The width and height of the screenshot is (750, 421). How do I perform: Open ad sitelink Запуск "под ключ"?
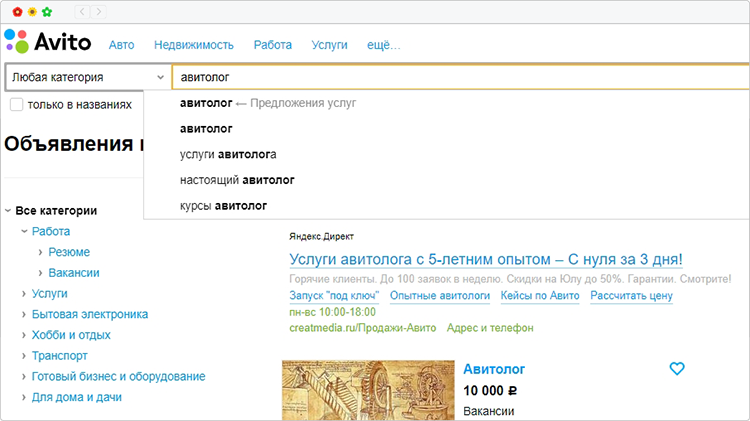pos(334,296)
